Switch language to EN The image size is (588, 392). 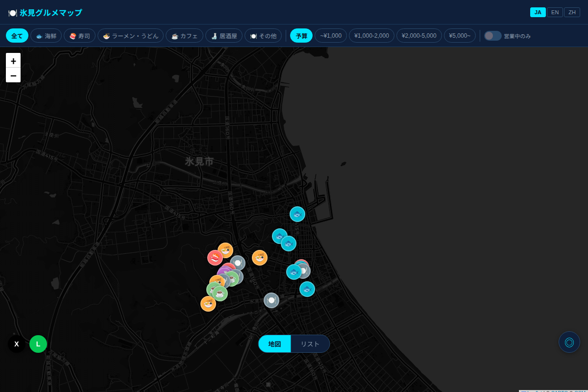point(555,12)
